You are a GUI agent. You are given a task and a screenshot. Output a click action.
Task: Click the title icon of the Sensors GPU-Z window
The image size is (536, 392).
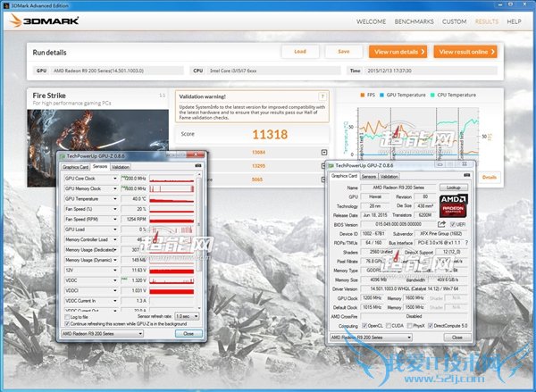[x=63, y=156]
